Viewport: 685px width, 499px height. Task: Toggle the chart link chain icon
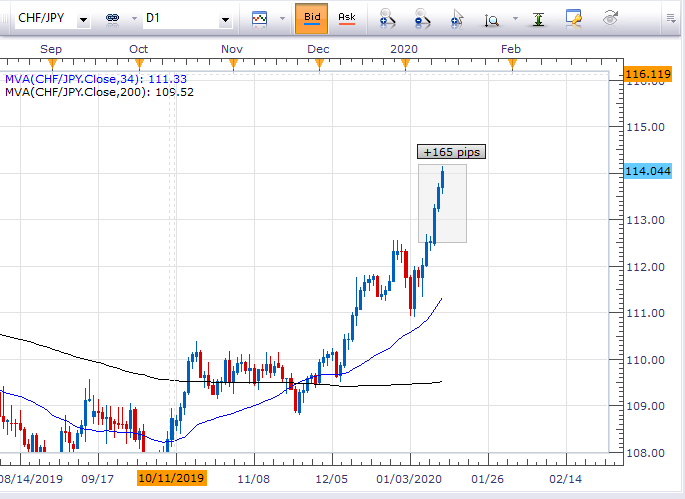coord(112,19)
